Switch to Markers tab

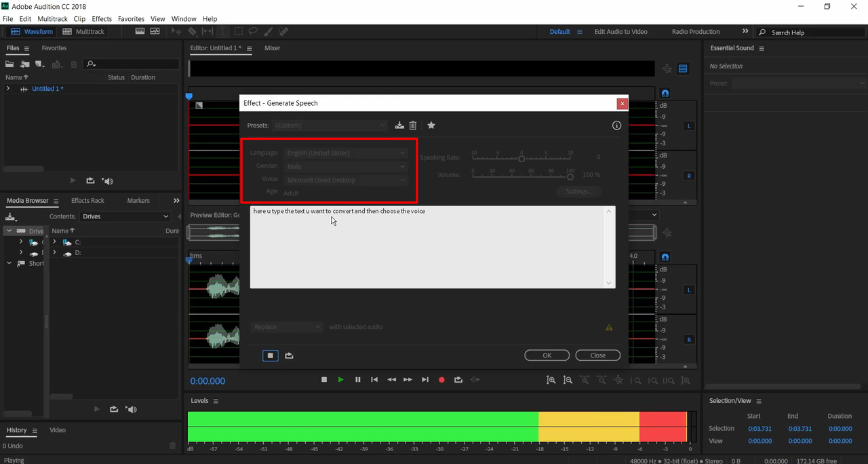click(138, 201)
